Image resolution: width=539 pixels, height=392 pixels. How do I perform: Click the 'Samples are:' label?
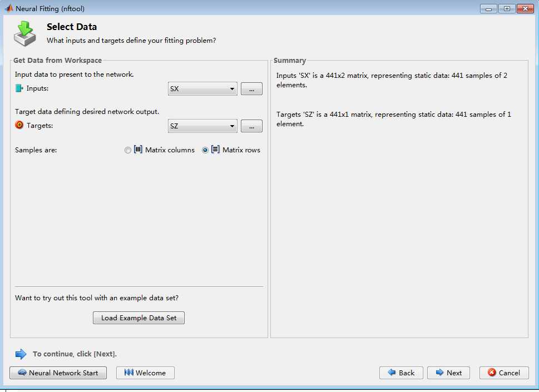[x=36, y=150]
